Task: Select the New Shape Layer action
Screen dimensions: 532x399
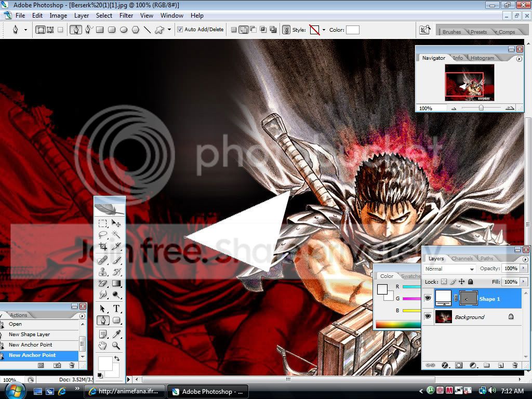Action: (x=39, y=335)
